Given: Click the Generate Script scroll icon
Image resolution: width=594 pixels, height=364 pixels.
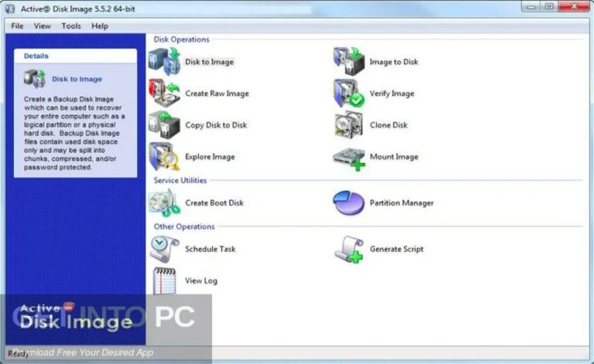Looking at the screenshot, I should pyautogui.click(x=349, y=249).
